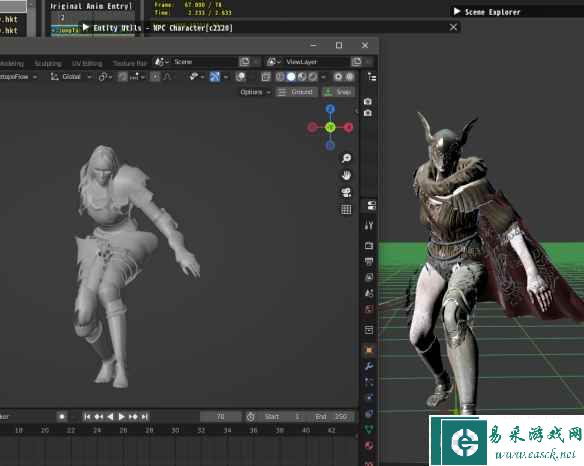This screenshot has width=584, height=466.
Task: Open the World properties tab icon
Action: tap(369, 309)
